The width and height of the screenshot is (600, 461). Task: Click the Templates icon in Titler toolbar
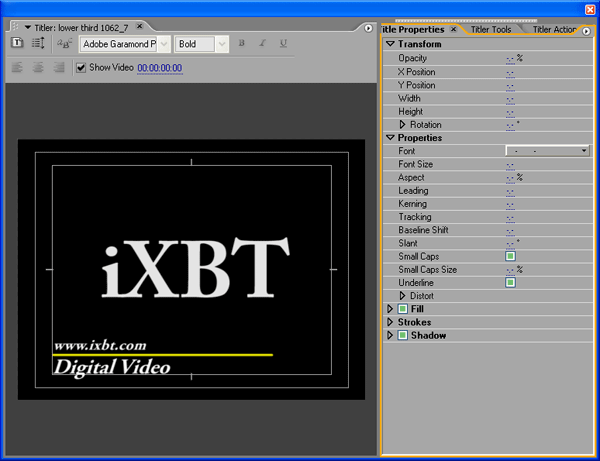tap(17, 43)
